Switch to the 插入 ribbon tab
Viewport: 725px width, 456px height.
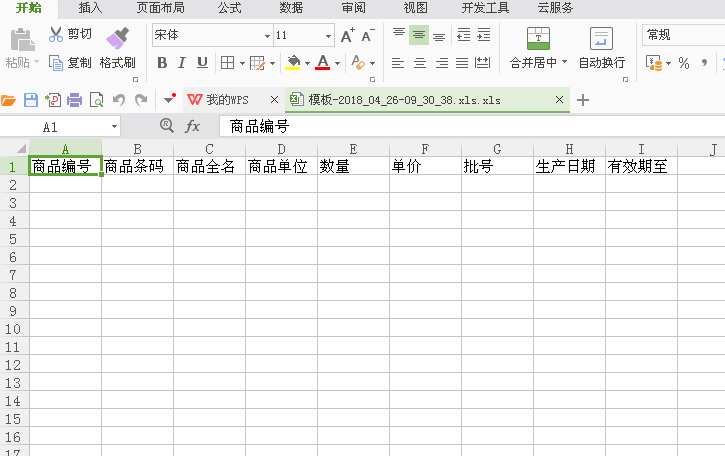click(90, 8)
